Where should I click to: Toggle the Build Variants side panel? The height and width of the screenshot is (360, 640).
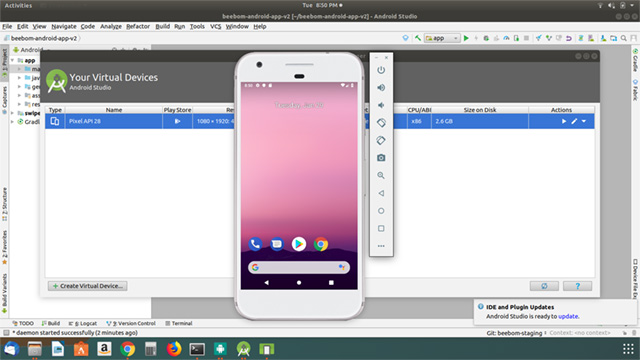[x=4, y=293]
